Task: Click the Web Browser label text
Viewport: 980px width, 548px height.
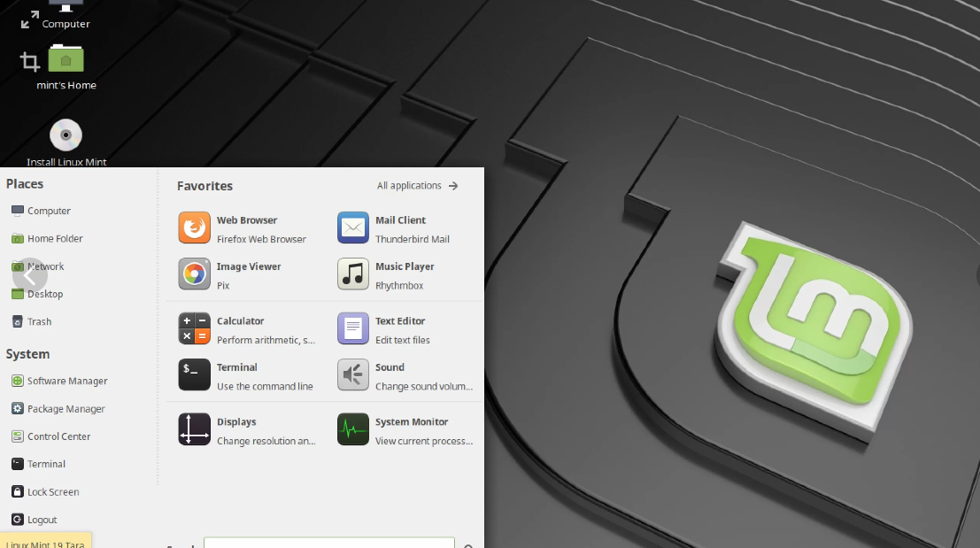Action: 247,220
